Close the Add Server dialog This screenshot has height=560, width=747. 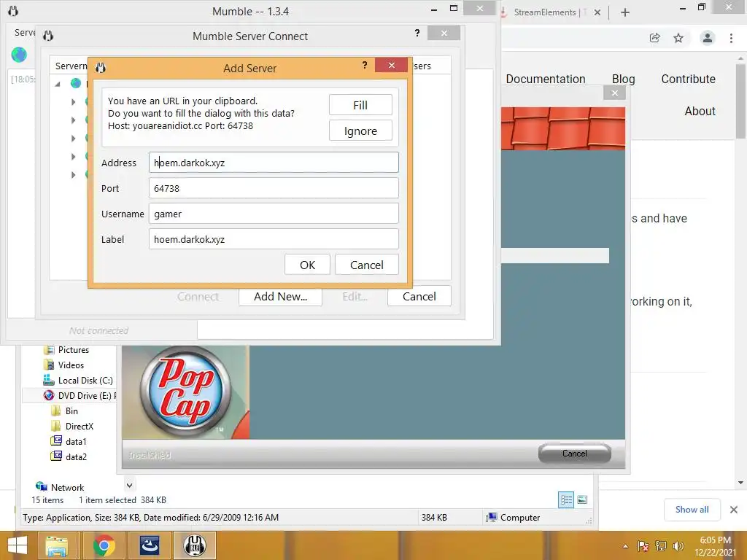(x=391, y=65)
